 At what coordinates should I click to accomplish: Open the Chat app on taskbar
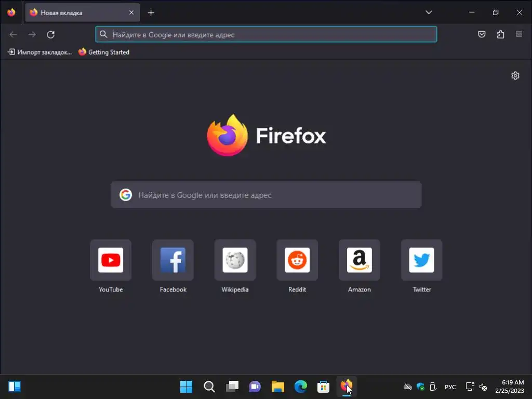[255, 387]
